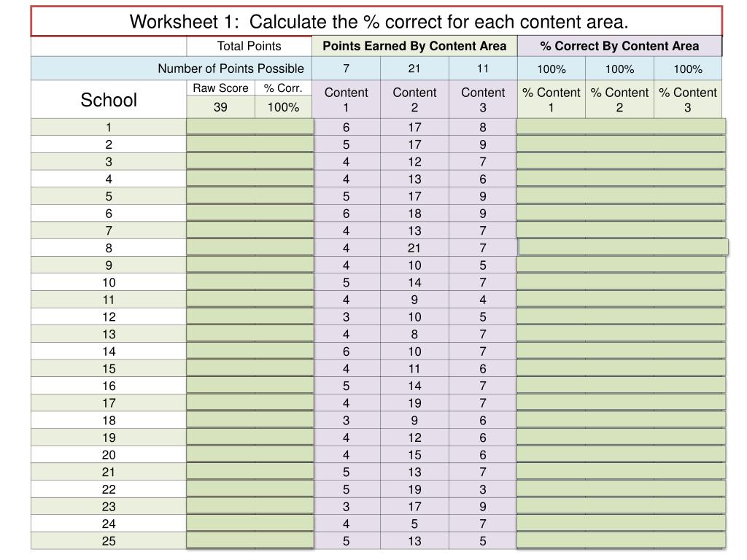
Task: Click school 1's blank Total Points input cell
Action: click(250, 127)
